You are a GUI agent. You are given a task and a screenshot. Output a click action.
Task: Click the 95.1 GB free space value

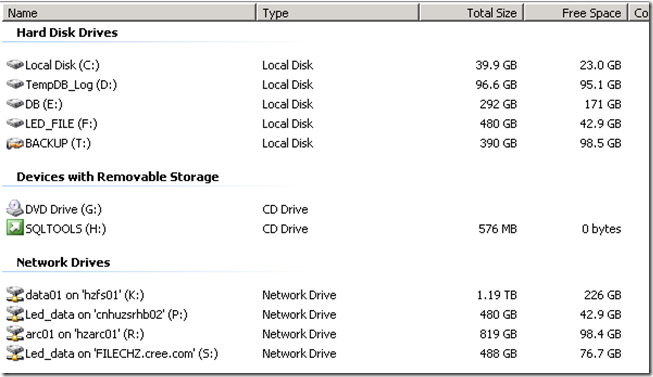[600, 85]
